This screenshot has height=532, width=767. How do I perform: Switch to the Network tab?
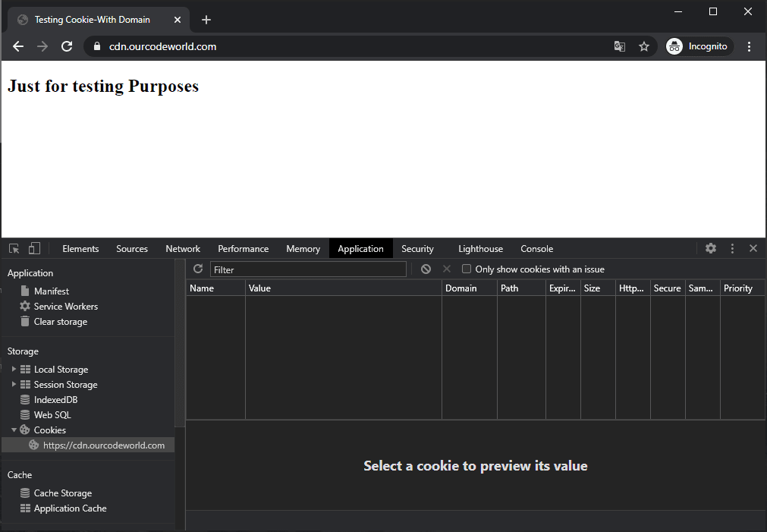point(183,248)
